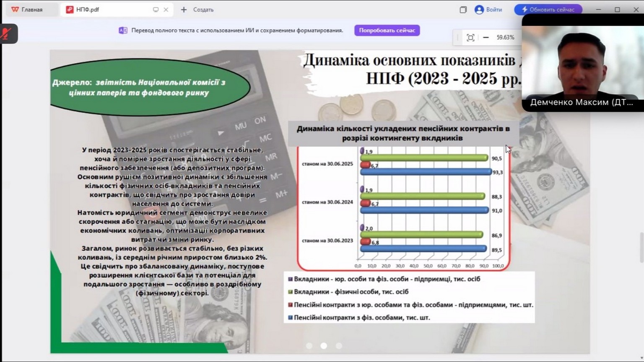Close the НПФ.pdf tab
This screenshot has height=362, width=644.
point(166,10)
